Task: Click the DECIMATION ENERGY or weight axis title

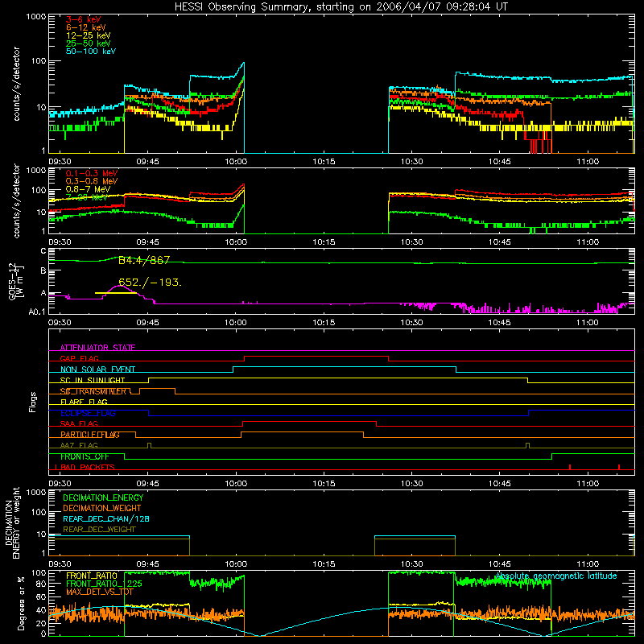Action: coord(13,522)
